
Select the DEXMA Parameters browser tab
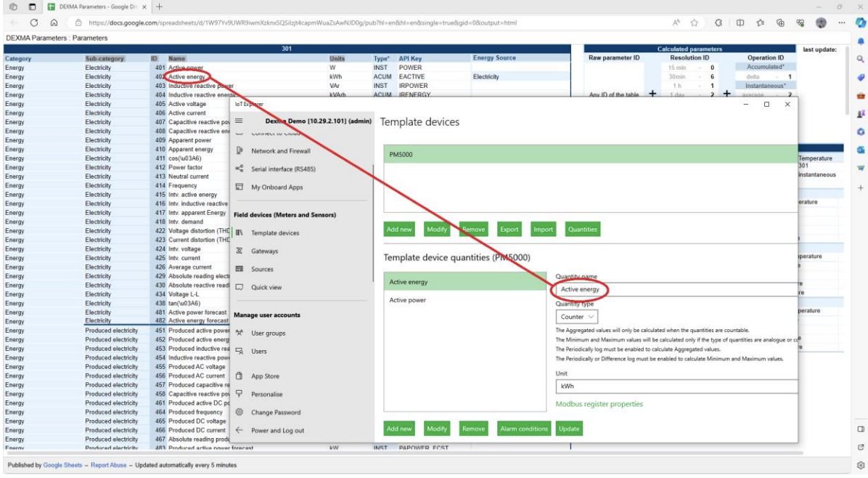click(95, 7)
